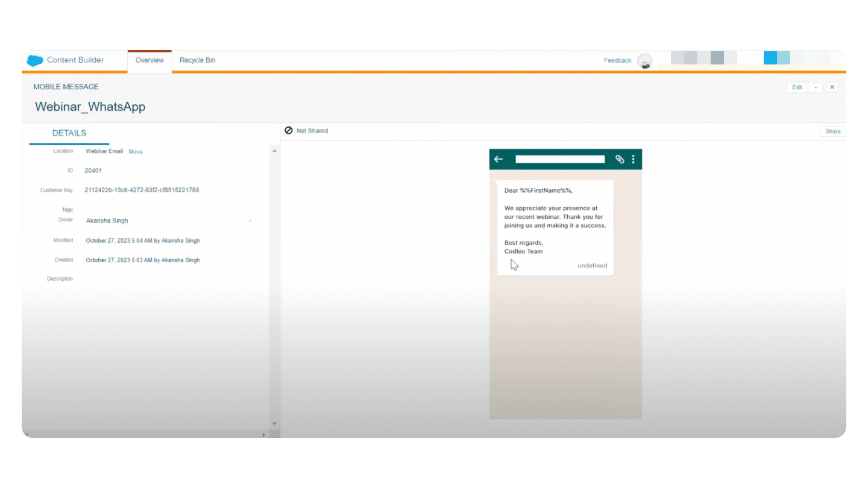The height and width of the screenshot is (488, 868).
Task: Tap the back arrow in WhatsApp preview
Action: tap(498, 159)
